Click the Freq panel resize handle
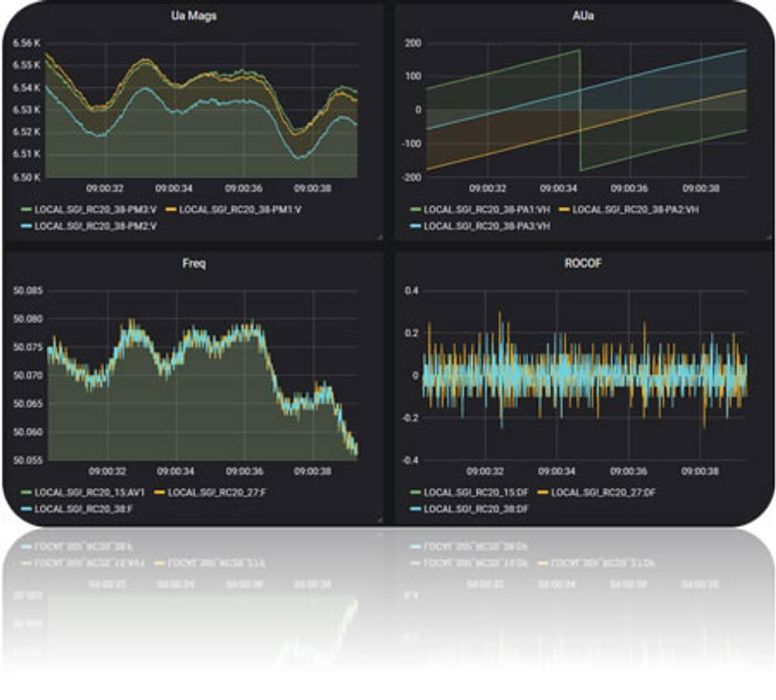 click(x=379, y=520)
